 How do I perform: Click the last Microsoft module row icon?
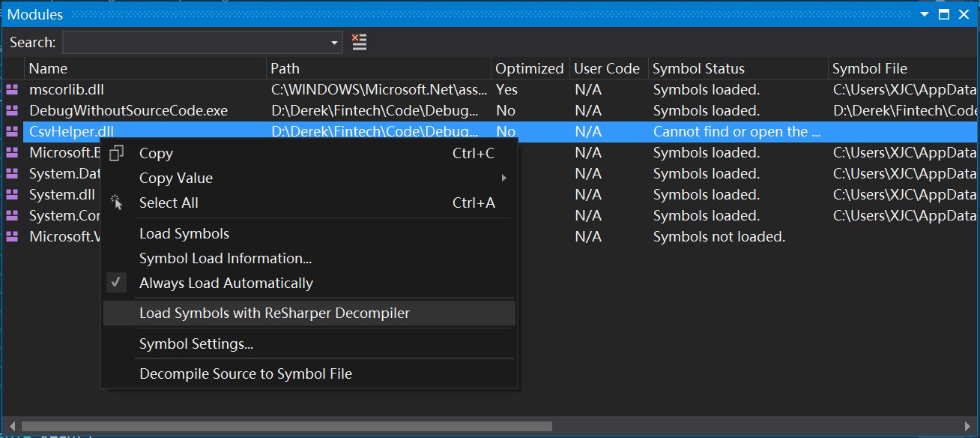12,236
